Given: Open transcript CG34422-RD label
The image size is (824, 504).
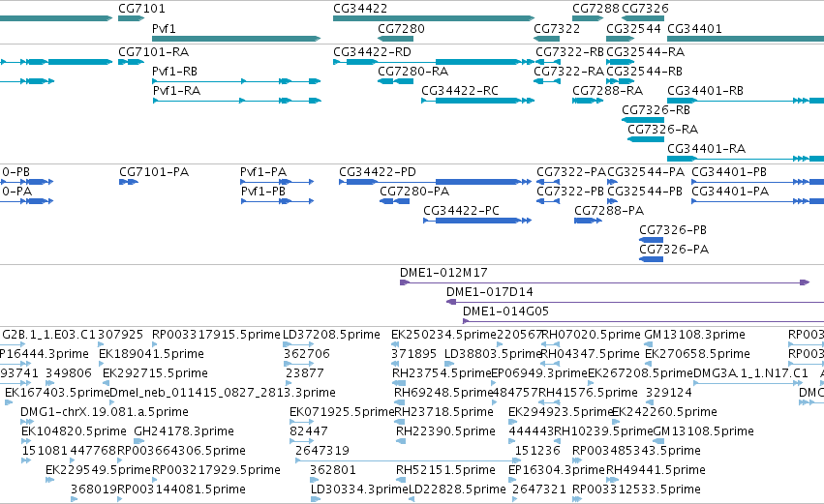Looking at the screenshot, I should click(372, 52).
